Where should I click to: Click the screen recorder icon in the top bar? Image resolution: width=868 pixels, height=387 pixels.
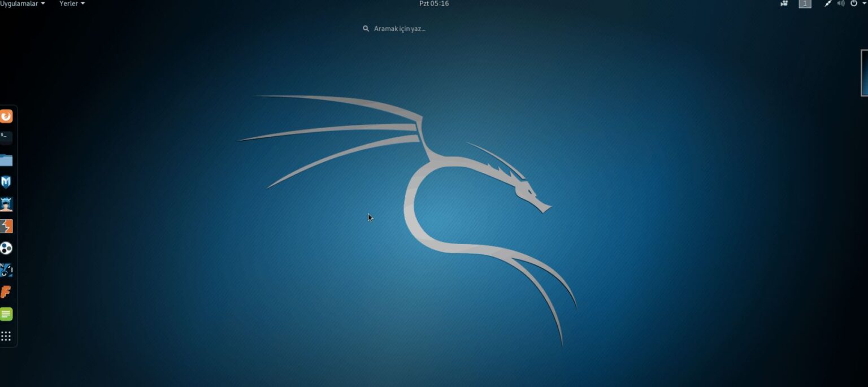[x=784, y=3]
